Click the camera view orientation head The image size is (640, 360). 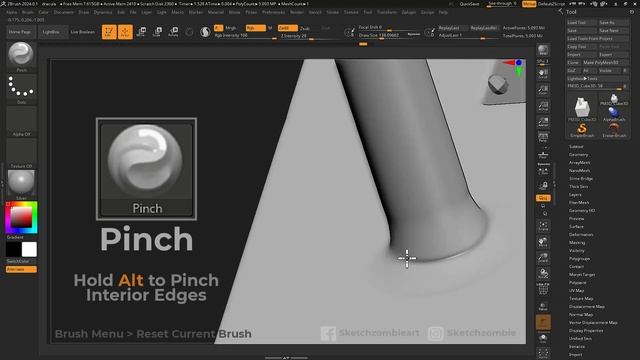498,85
